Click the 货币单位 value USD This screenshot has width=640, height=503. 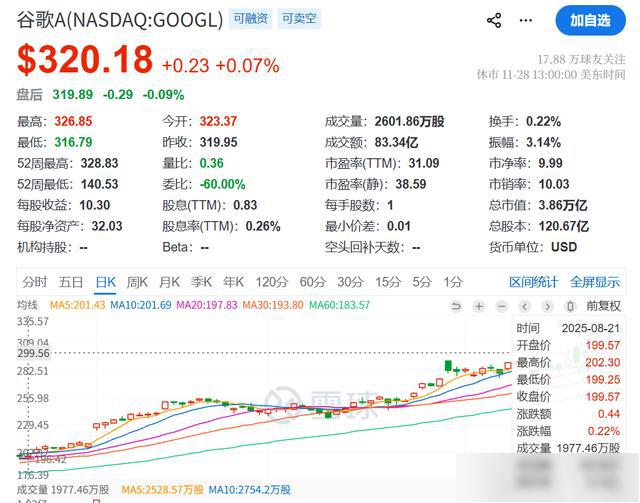pos(564,247)
